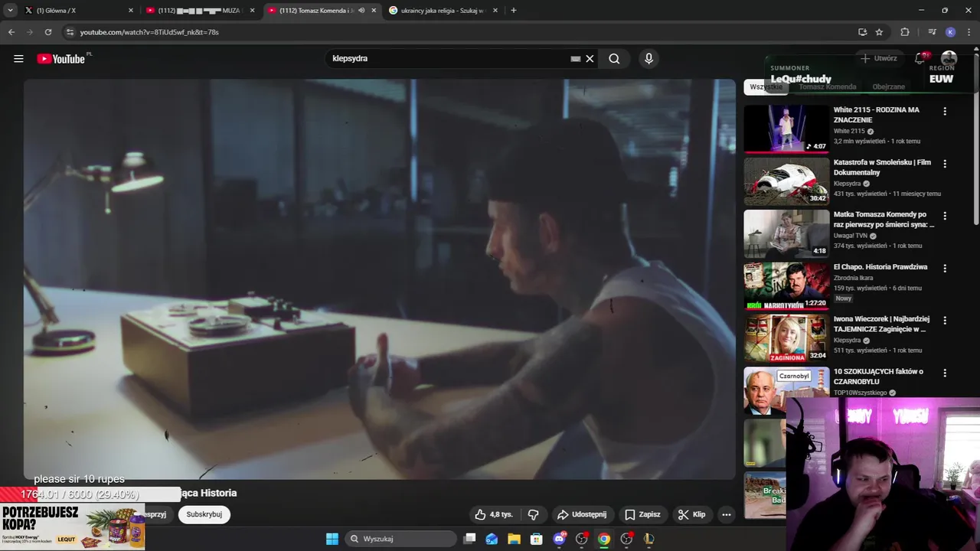Open the YouTube notifications bell
Image resolution: width=980 pixels, height=551 pixels.
point(920,58)
